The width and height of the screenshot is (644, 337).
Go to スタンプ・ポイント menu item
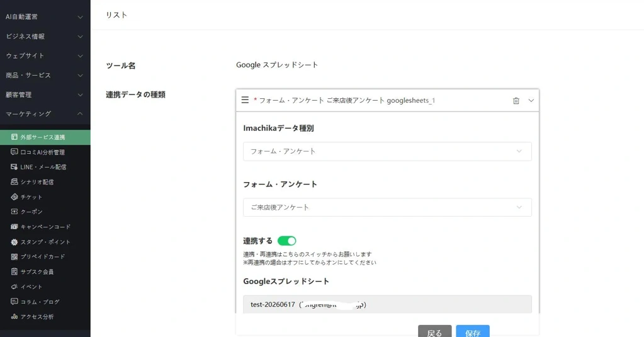[45, 242]
